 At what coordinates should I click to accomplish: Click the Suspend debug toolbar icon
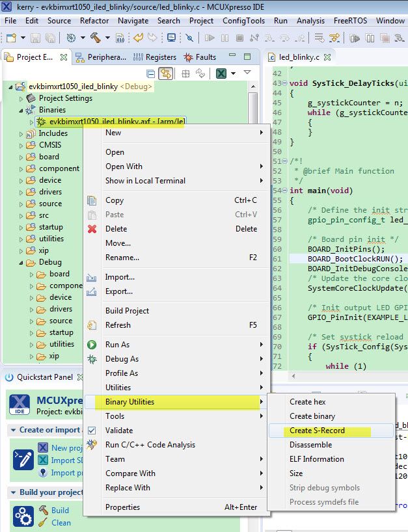(224, 38)
